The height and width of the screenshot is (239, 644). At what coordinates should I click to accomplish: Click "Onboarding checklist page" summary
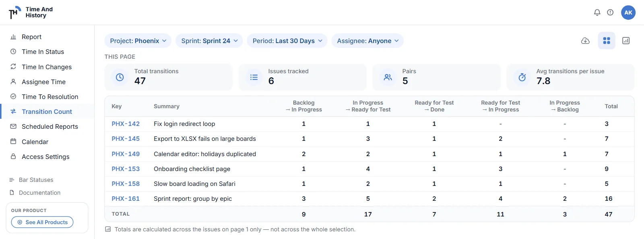tap(192, 169)
